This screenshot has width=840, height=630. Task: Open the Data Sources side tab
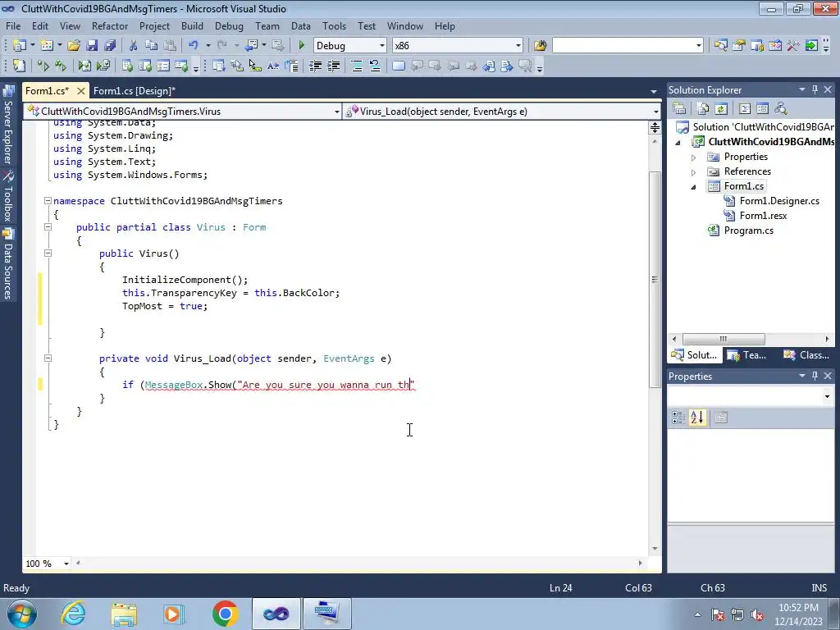point(8,265)
